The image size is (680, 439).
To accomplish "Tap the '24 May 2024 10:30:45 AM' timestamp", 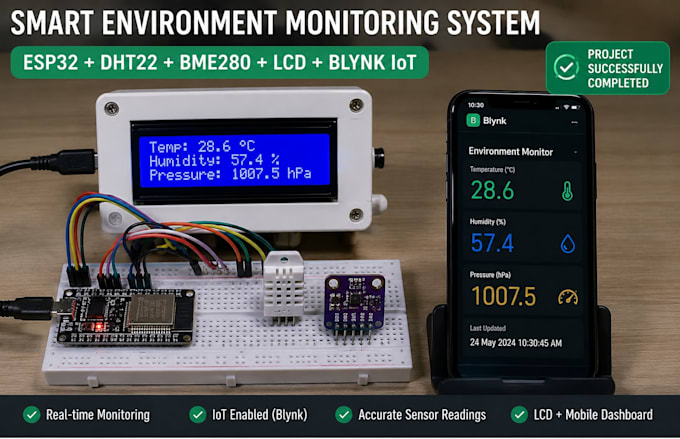I will (x=516, y=343).
